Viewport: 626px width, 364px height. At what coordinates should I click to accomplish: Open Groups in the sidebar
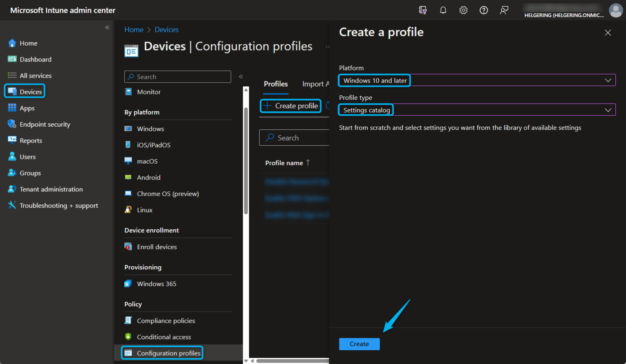[29, 173]
